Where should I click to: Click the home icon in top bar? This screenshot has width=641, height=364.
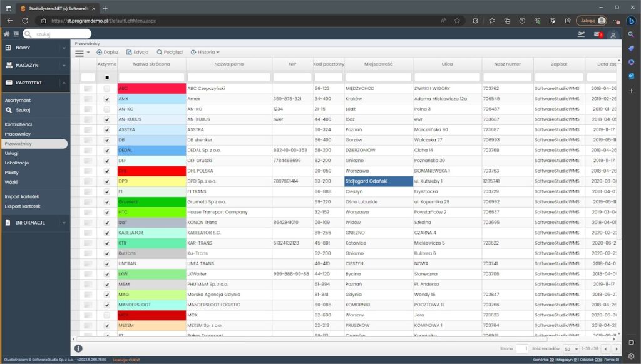coord(7,34)
